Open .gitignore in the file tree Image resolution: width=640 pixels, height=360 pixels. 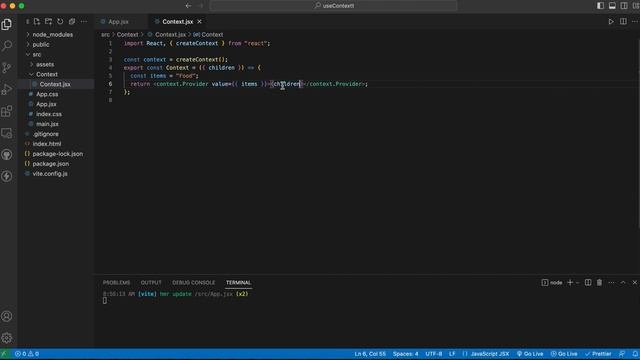[46, 134]
